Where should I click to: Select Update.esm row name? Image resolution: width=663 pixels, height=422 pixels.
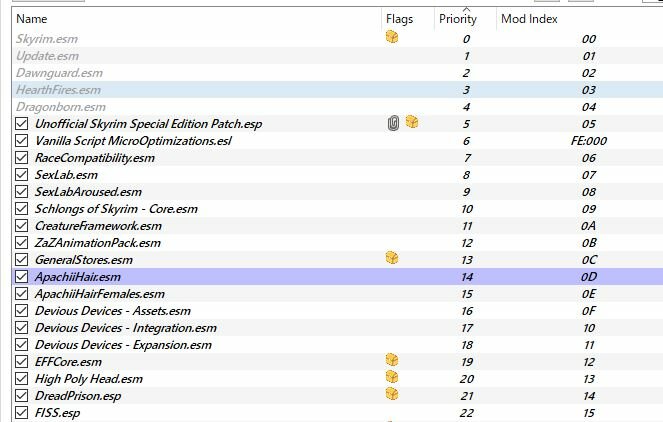pos(47,56)
